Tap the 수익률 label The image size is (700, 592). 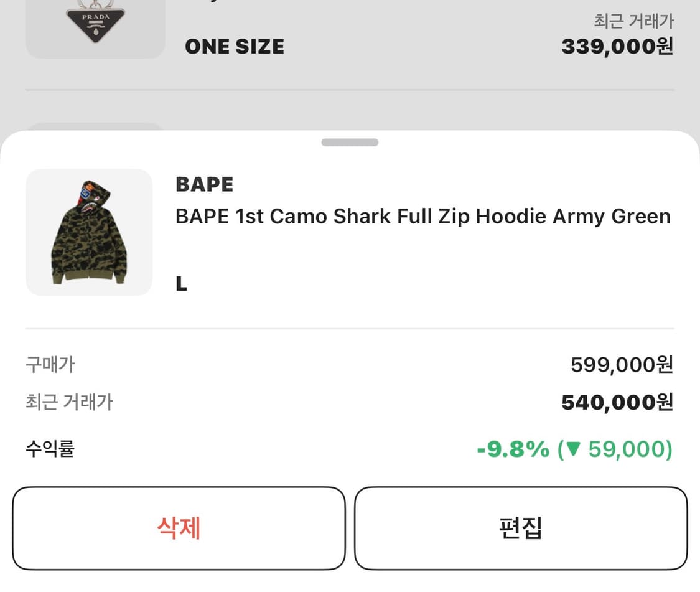(x=50, y=449)
